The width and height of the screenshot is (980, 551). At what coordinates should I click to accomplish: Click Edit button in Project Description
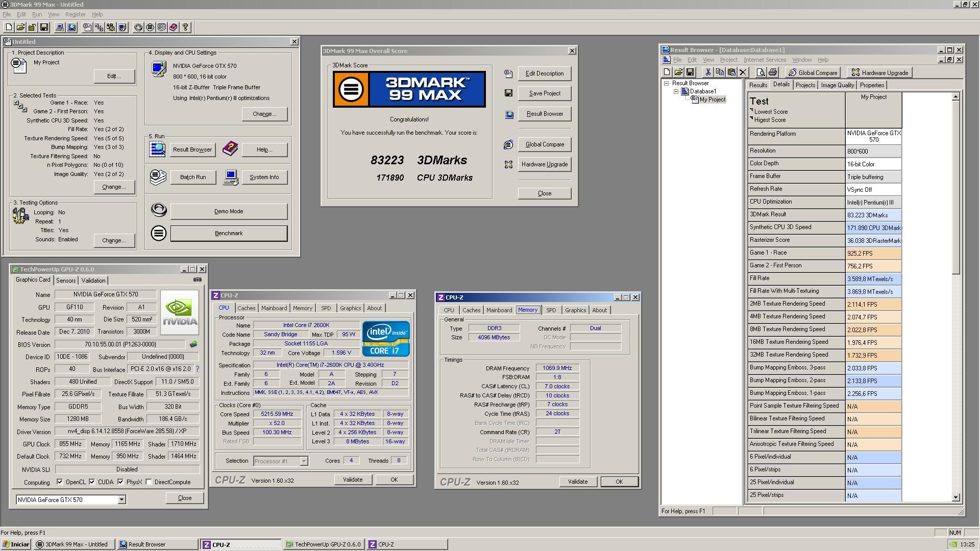click(x=114, y=76)
